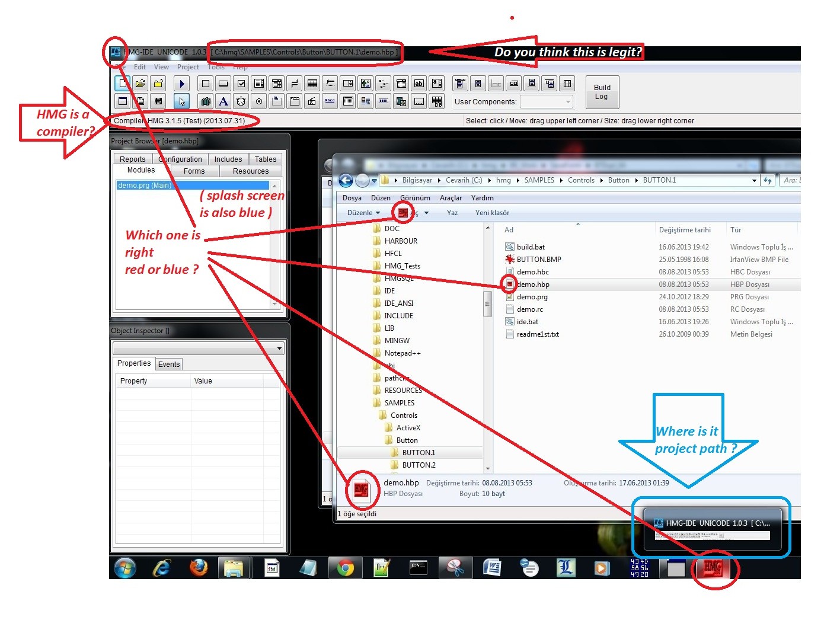This screenshot has width=840, height=617.
Task: Open Notepad++ from the taskbar
Action: (382, 568)
